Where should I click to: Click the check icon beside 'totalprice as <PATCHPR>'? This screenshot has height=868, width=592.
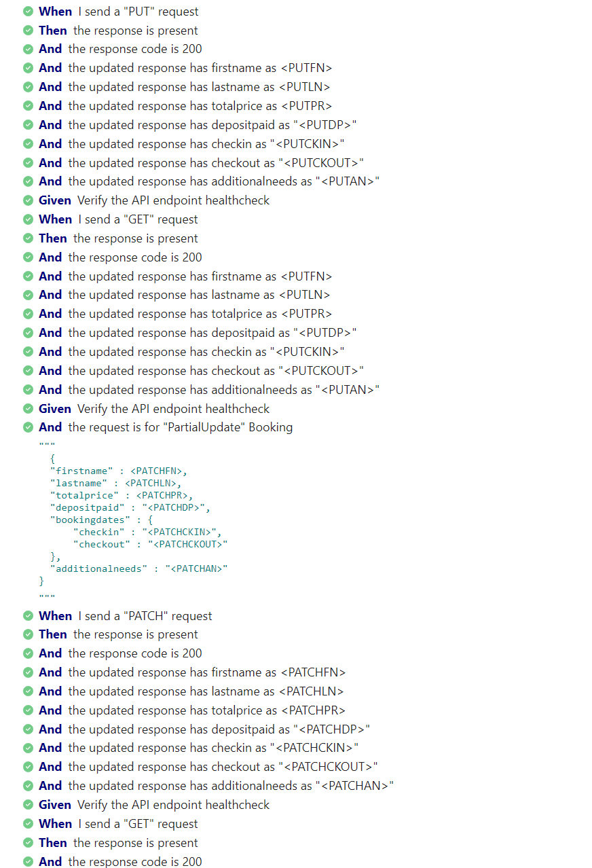(x=28, y=710)
